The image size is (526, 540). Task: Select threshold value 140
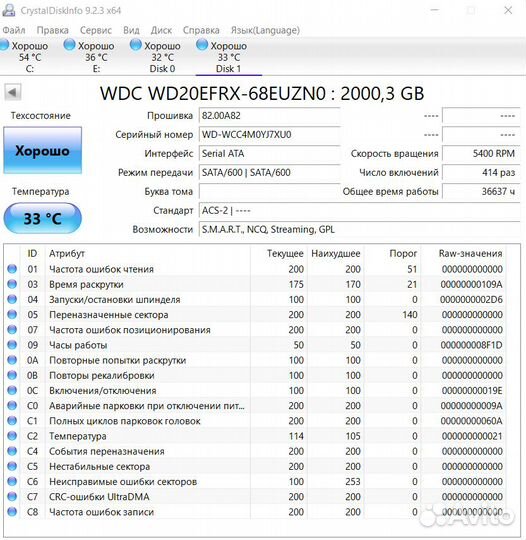[410, 314]
